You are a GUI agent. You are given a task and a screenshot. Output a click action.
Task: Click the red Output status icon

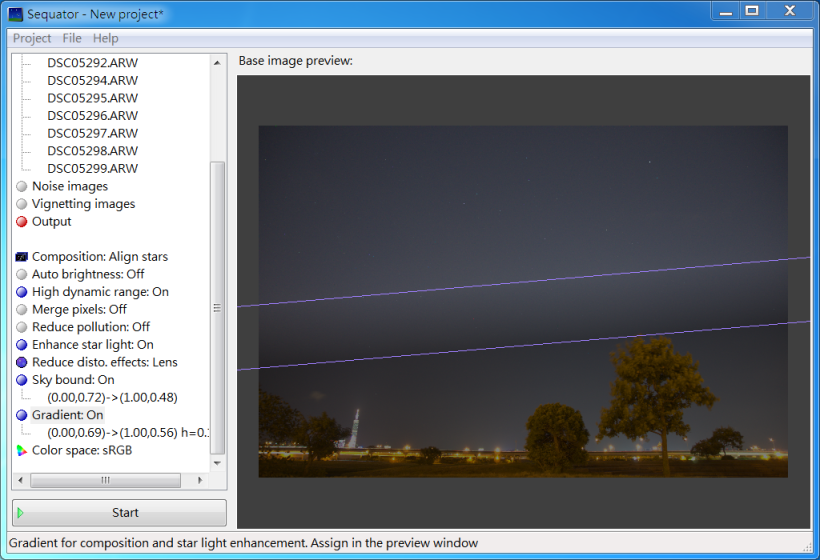pos(21,222)
